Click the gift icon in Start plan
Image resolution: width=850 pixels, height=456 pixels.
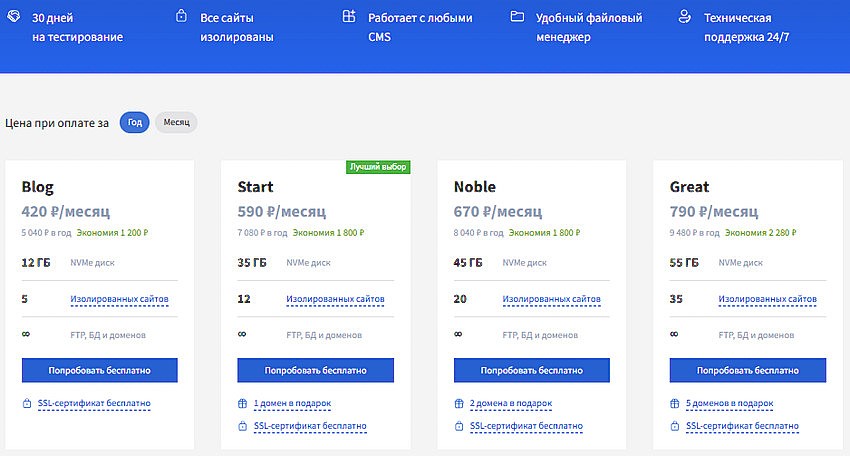[x=242, y=403]
